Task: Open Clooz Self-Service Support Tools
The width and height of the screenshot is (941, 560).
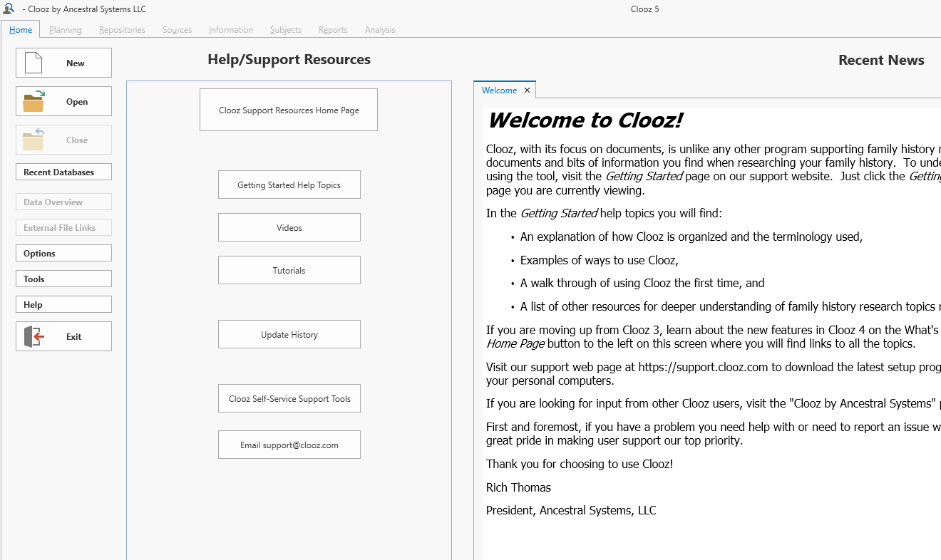Action: (289, 399)
